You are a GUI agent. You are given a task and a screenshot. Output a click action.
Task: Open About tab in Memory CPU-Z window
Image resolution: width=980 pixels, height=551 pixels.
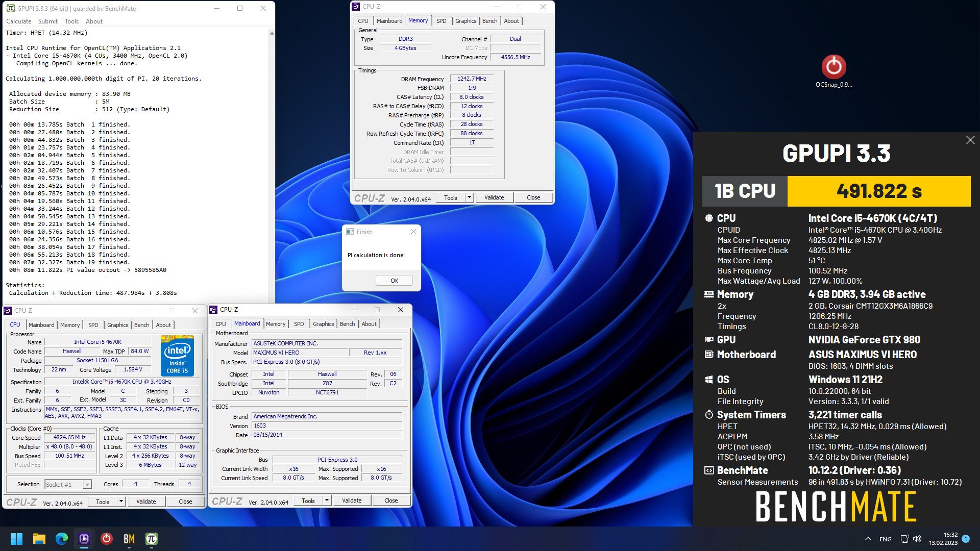(511, 21)
